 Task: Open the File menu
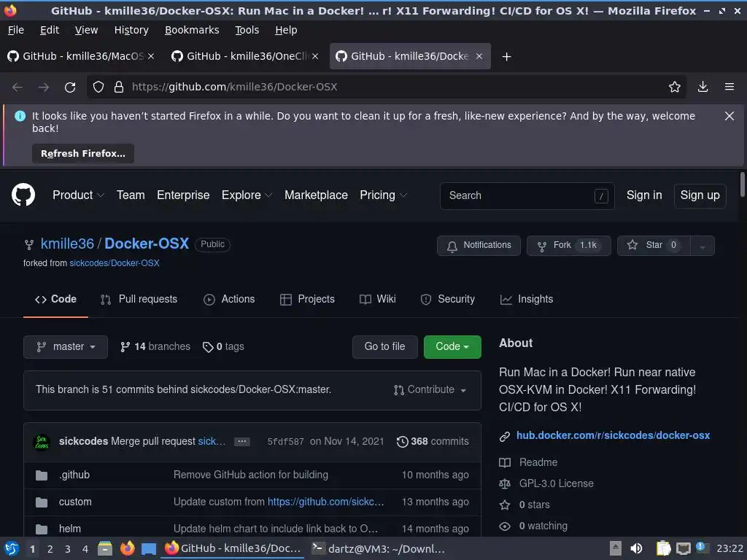(16, 30)
